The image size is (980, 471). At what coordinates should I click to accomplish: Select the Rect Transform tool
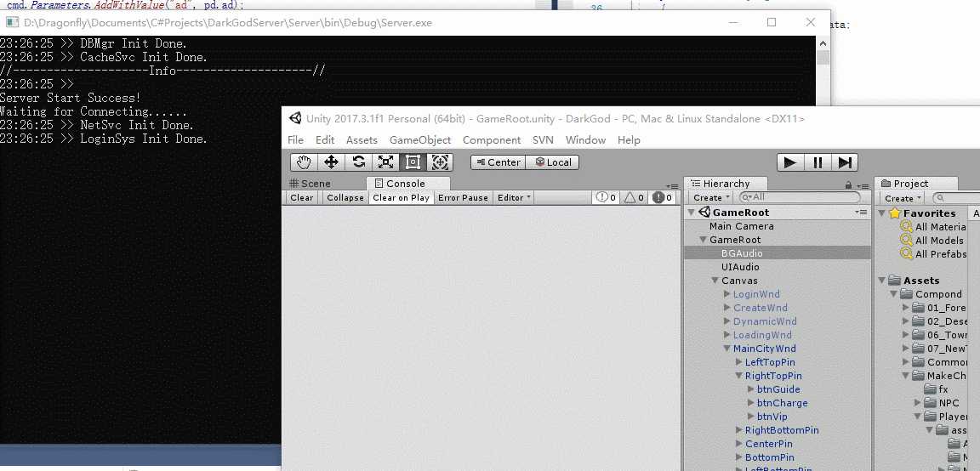[413, 162]
